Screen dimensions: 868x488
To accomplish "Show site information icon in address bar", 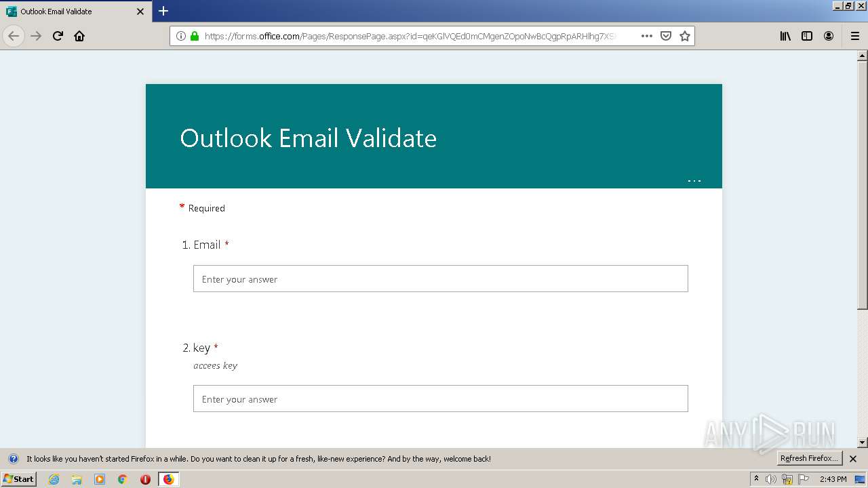I will pos(181,36).
